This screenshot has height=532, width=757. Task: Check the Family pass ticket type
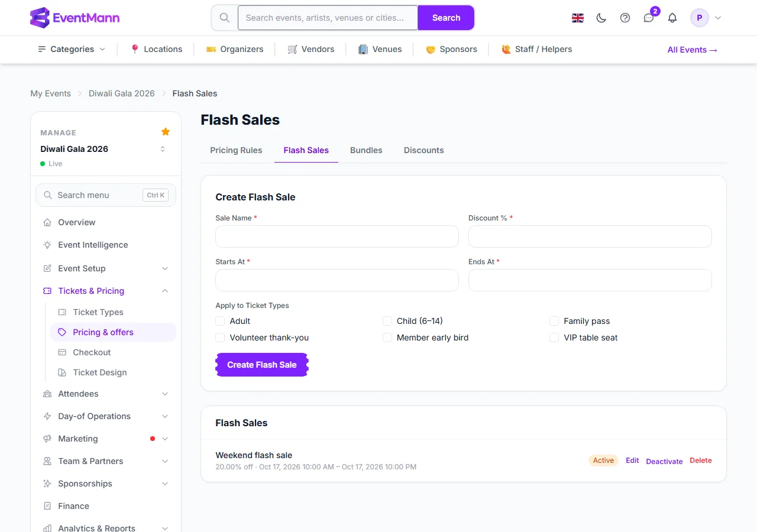(554, 321)
